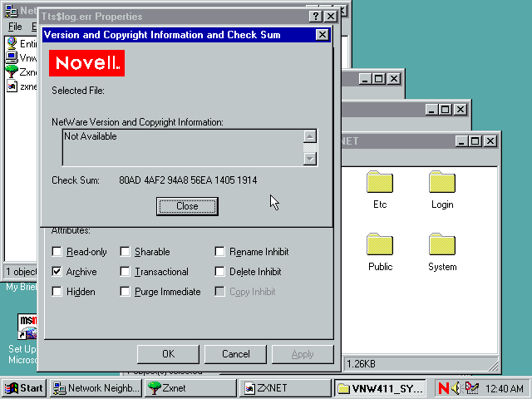Image resolution: width=532 pixels, height=399 pixels.
Task: Select the Public folder icon
Action: [380, 244]
